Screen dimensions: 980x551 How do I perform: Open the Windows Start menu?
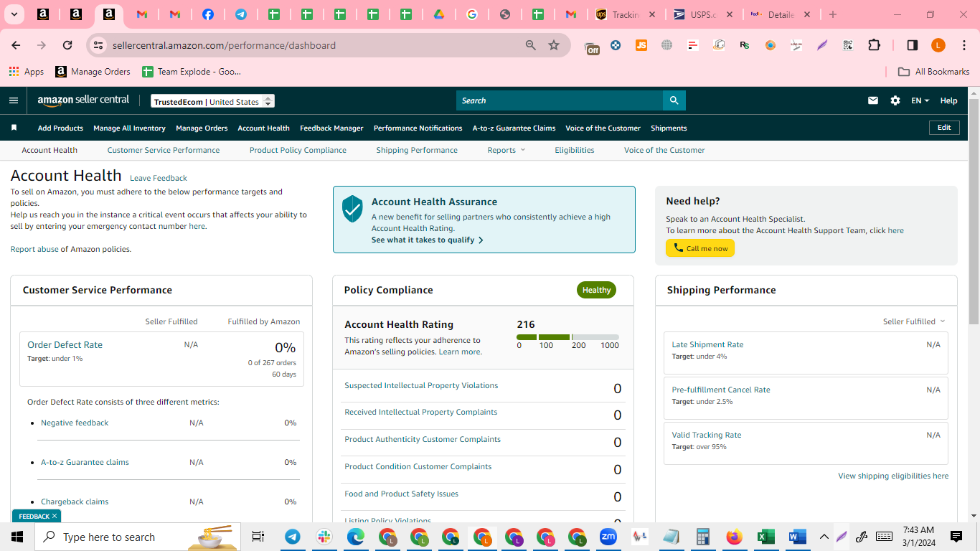click(x=17, y=537)
